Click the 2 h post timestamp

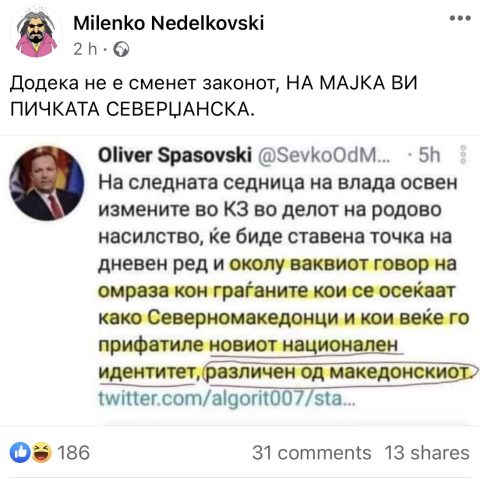85,50
